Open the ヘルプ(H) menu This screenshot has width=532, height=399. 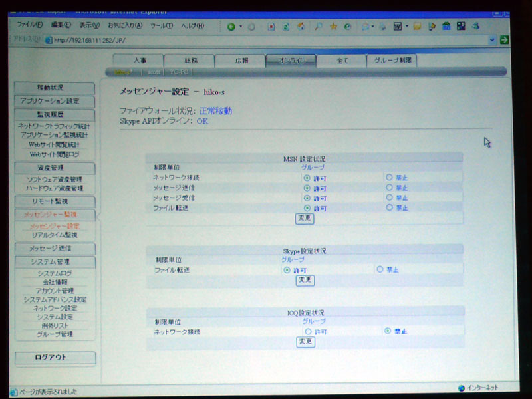coord(192,26)
